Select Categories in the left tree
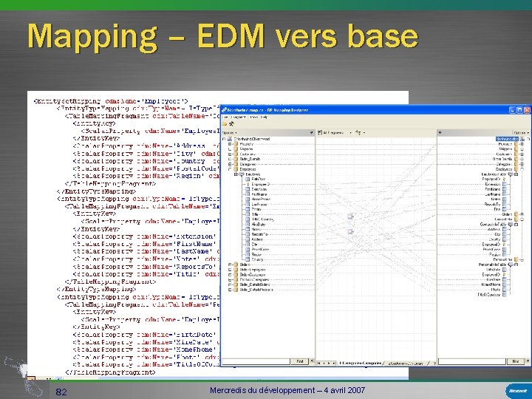This screenshot has width=532, height=399. pos(248,164)
